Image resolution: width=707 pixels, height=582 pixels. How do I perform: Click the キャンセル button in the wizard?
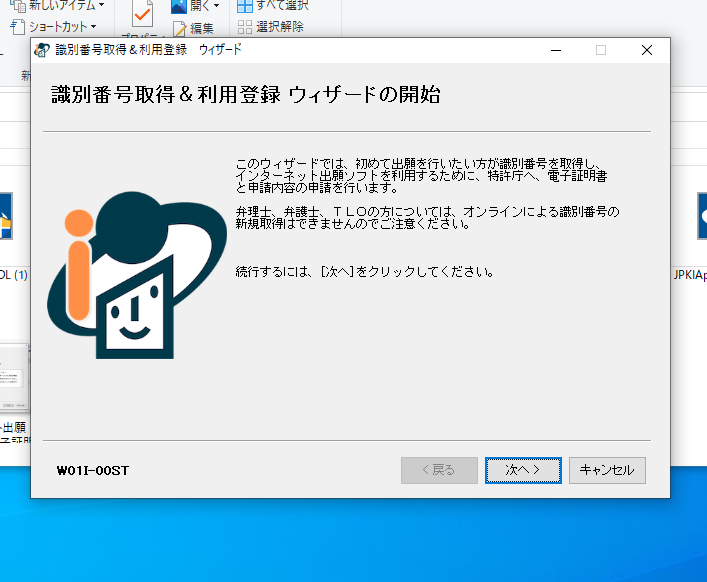pos(607,470)
